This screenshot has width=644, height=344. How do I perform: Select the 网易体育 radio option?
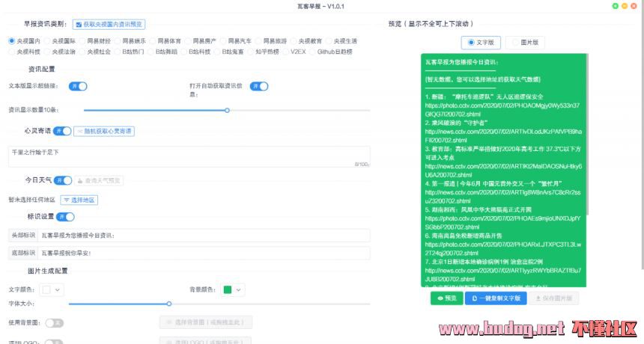pyautogui.click(x=166, y=41)
